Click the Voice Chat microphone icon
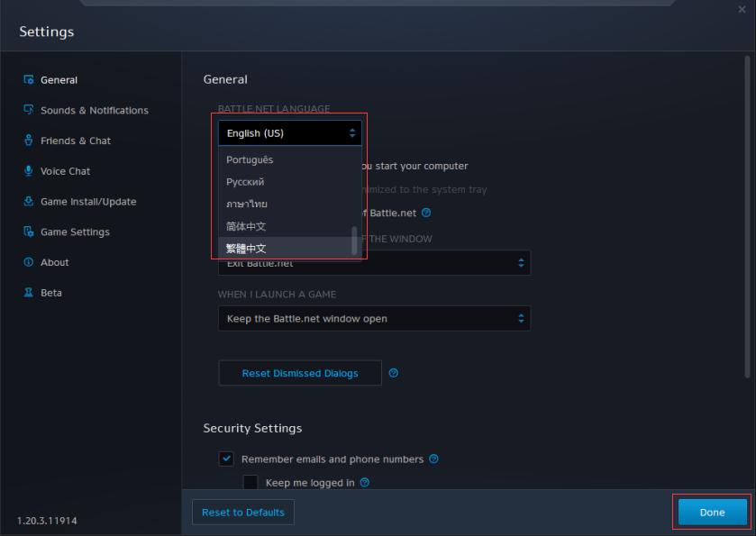 [29, 171]
